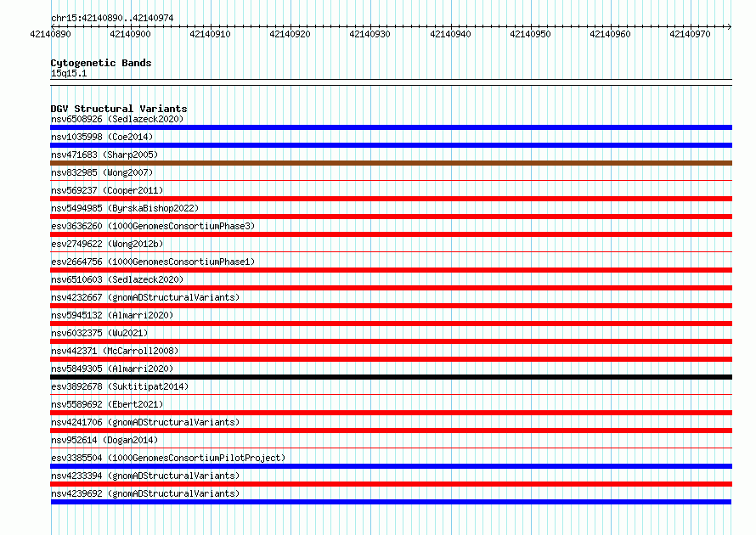Click the nsv569237 (Cooper2011) label

(x=107, y=190)
